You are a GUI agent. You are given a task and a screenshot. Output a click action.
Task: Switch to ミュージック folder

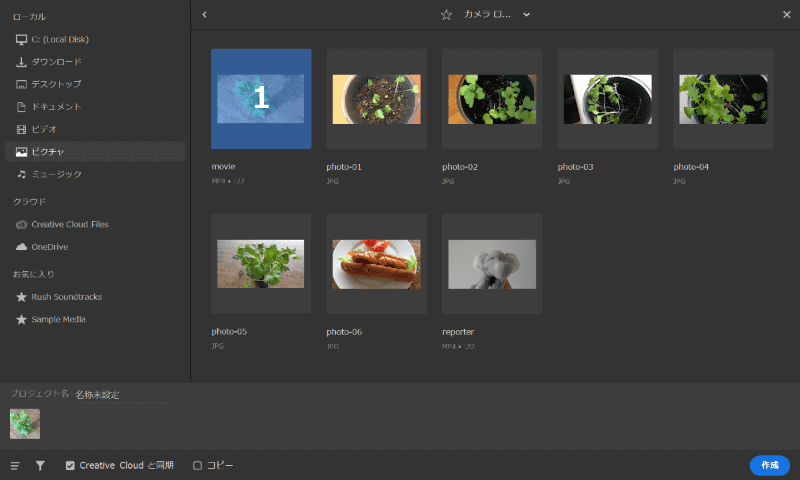[x=56, y=174]
